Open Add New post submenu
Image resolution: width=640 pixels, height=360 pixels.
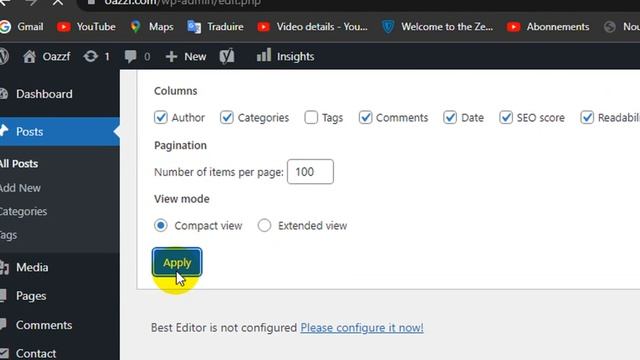pos(20,188)
